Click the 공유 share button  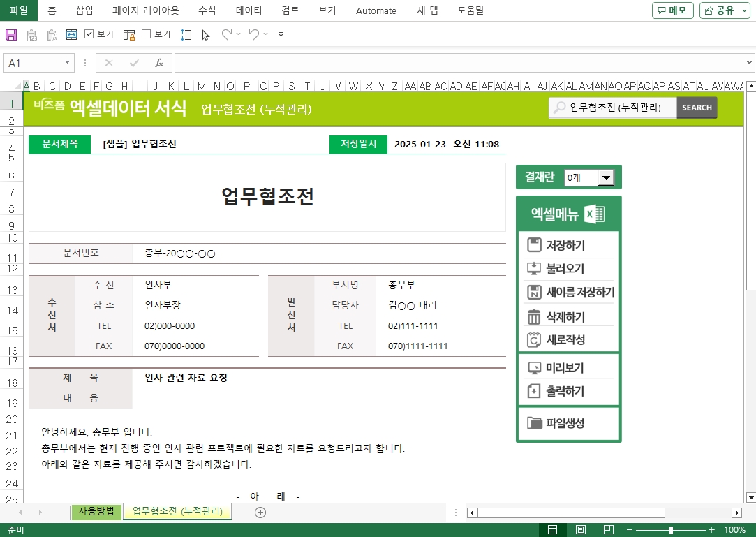[725, 10]
